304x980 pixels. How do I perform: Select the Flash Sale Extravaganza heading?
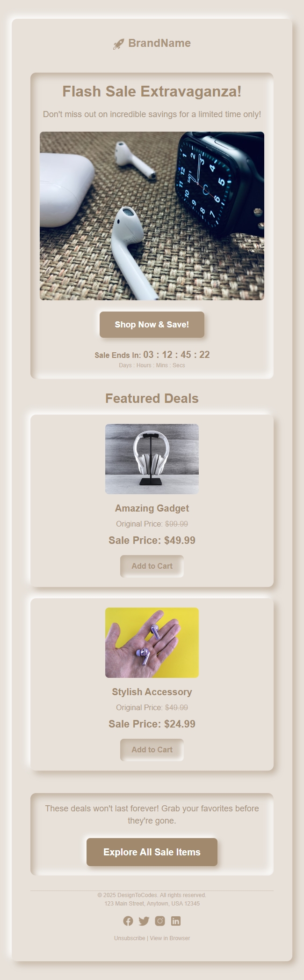pyautogui.click(x=152, y=92)
